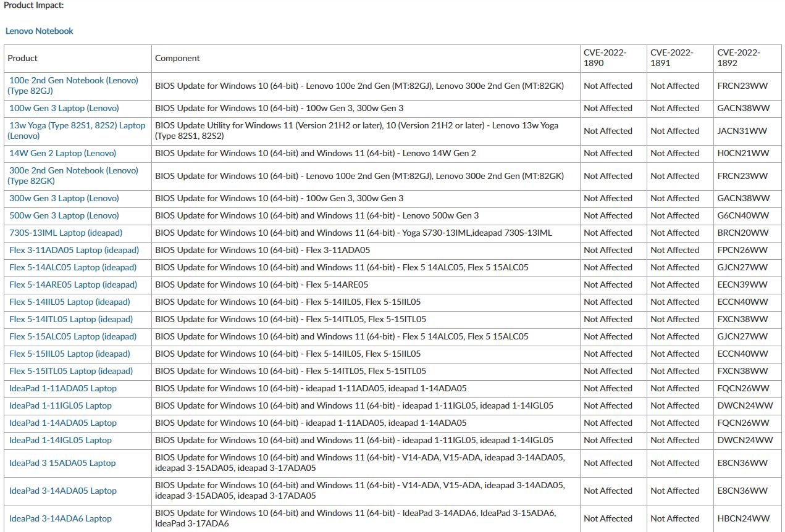This screenshot has height=532, width=785.
Task: Click the Component column header
Action: pos(177,59)
